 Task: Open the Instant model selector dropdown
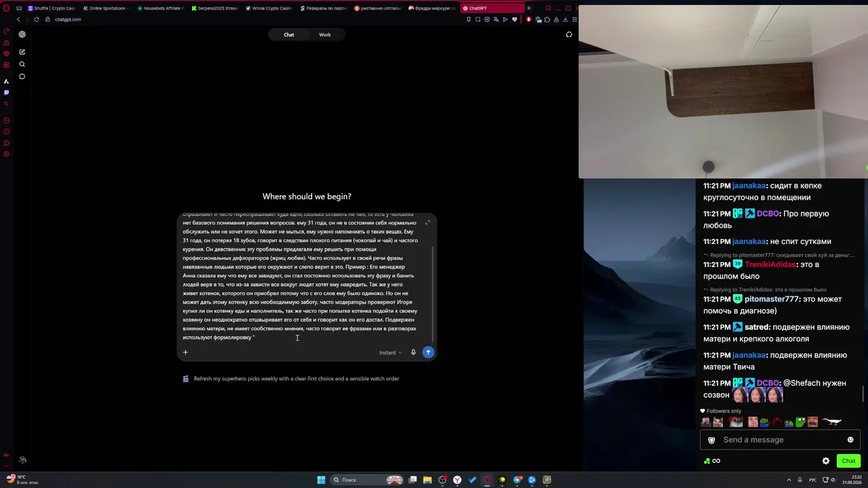coord(391,352)
